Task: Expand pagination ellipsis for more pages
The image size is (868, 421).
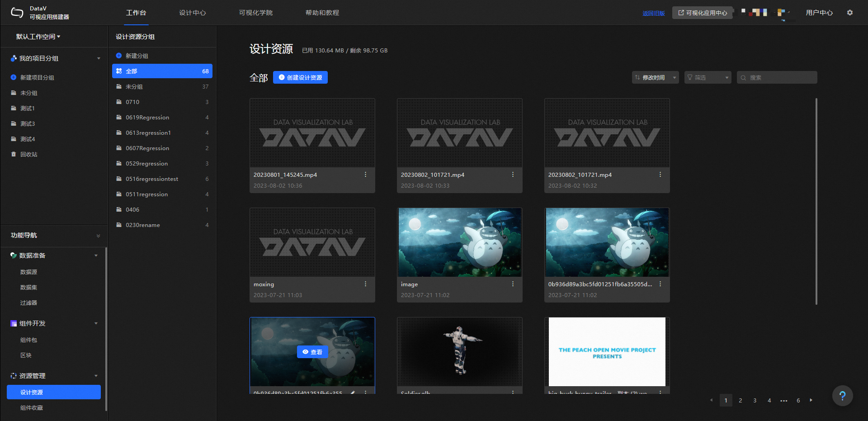Action: pos(784,401)
